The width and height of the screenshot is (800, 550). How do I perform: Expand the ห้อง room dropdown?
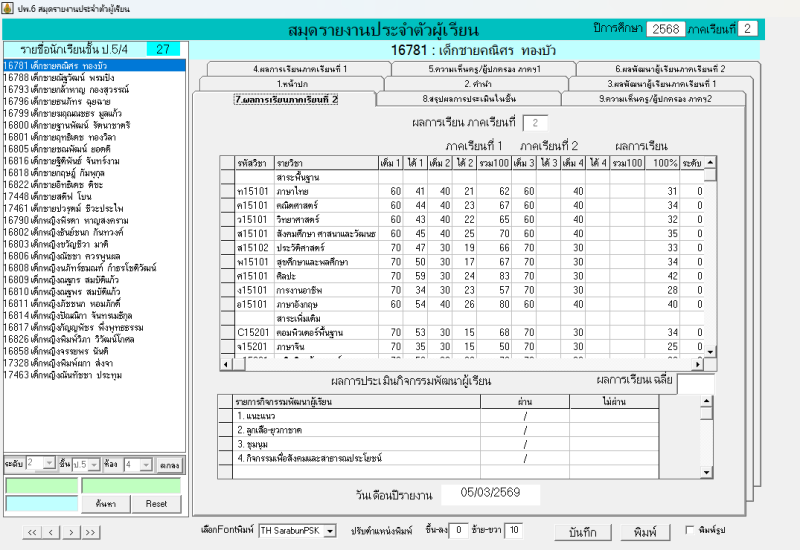click(146, 465)
